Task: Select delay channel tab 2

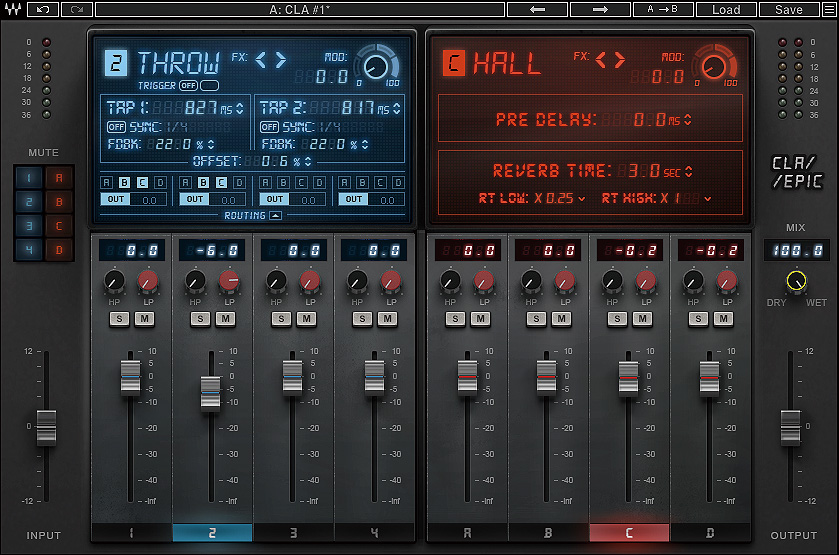Action: [x=212, y=533]
